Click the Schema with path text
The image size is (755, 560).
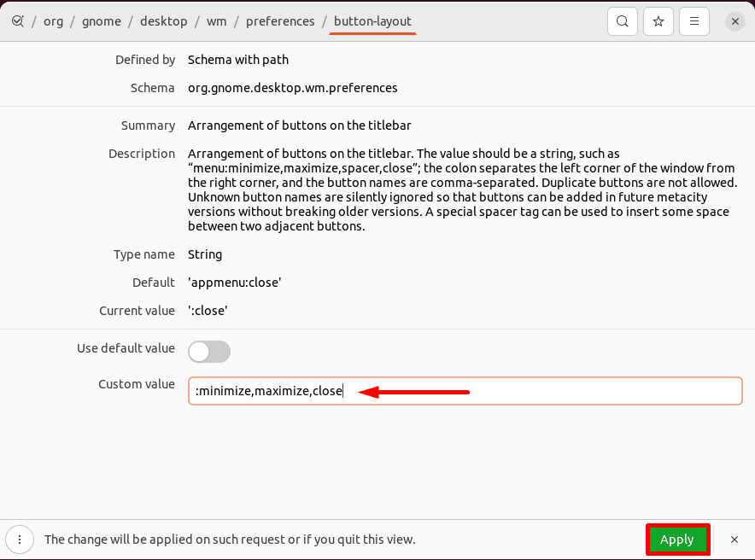(238, 60)
